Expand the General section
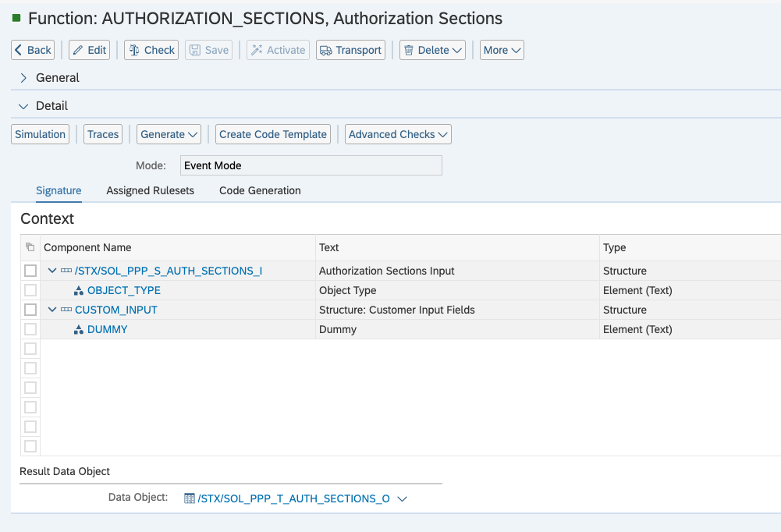 click(x=23, y=78)
